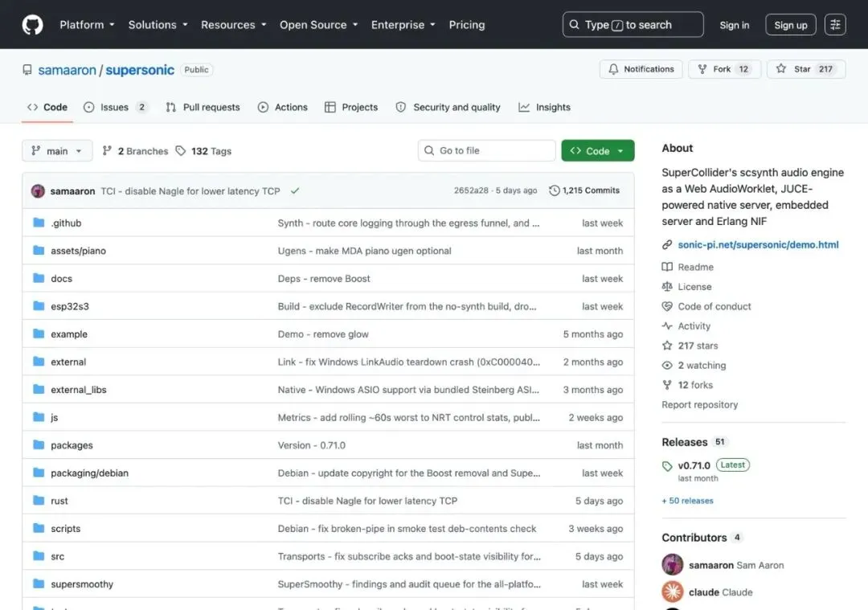Click the + 50 releases link
This screenshot has width=868, height=610.
[x=687, y=501]
